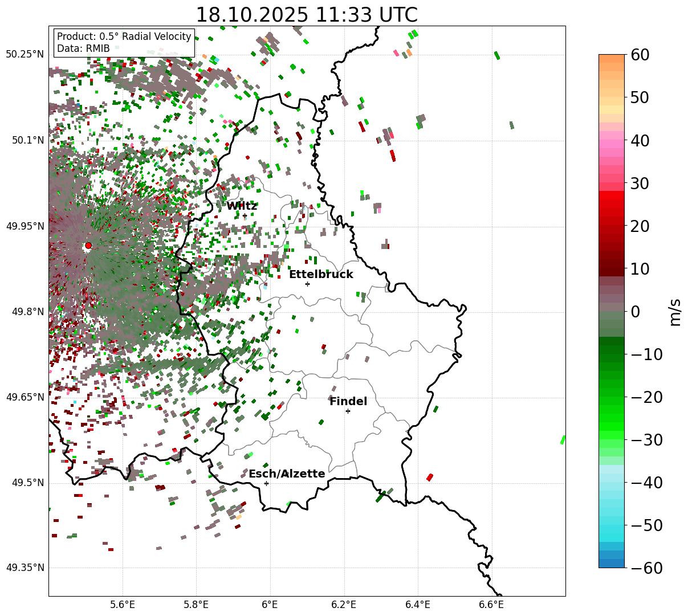
Task: Click the 6.2°E longitude label
Action: coord(344,604)
